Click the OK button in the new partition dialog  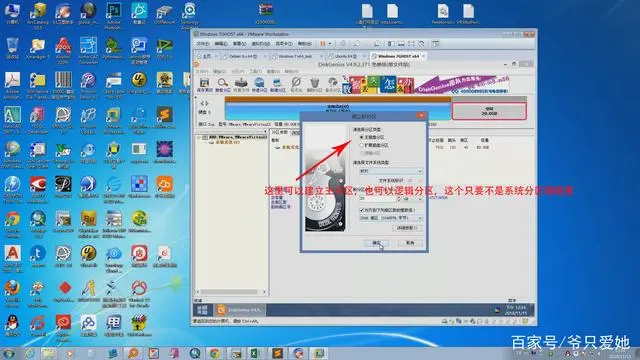click(376, 243)
